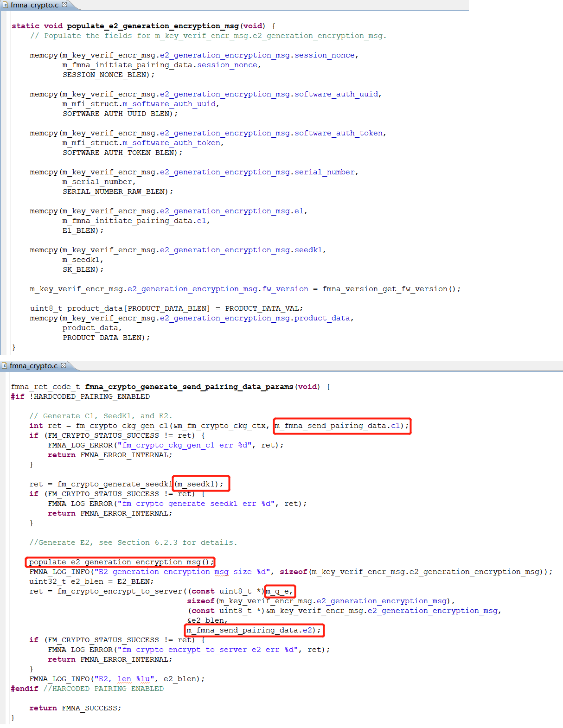Click #if !HARDCODED_PAIRING_ENABLED directive
This screenshot has width=563, height=728.
click(x=80, y=396)
